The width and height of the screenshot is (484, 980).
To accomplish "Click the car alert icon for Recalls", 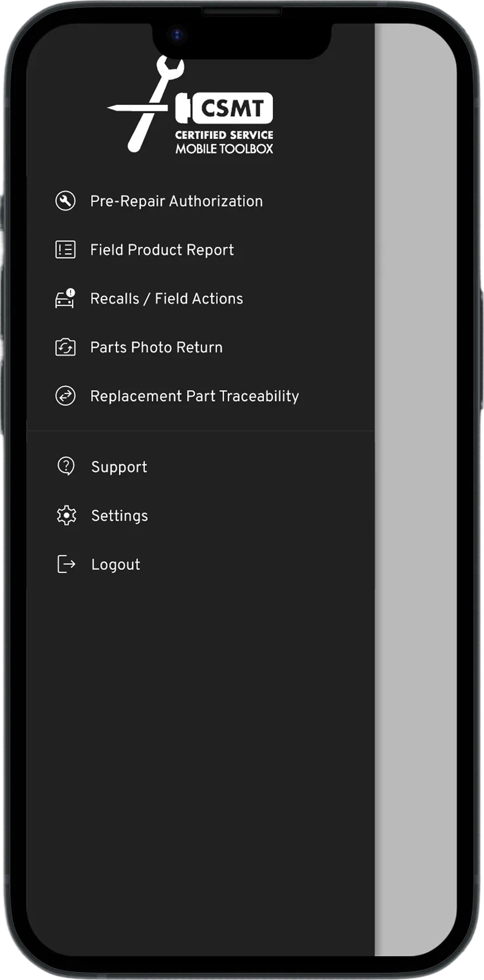I will pos(66,298).
